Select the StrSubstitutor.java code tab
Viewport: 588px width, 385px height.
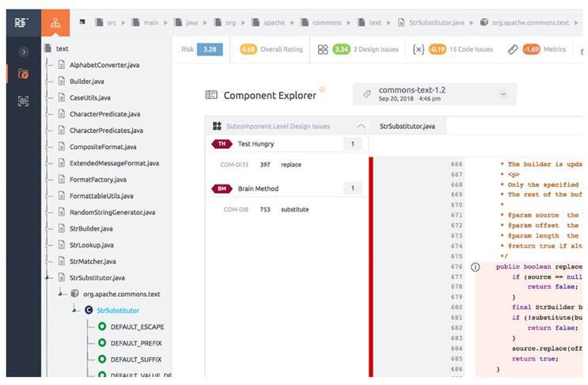407,126
